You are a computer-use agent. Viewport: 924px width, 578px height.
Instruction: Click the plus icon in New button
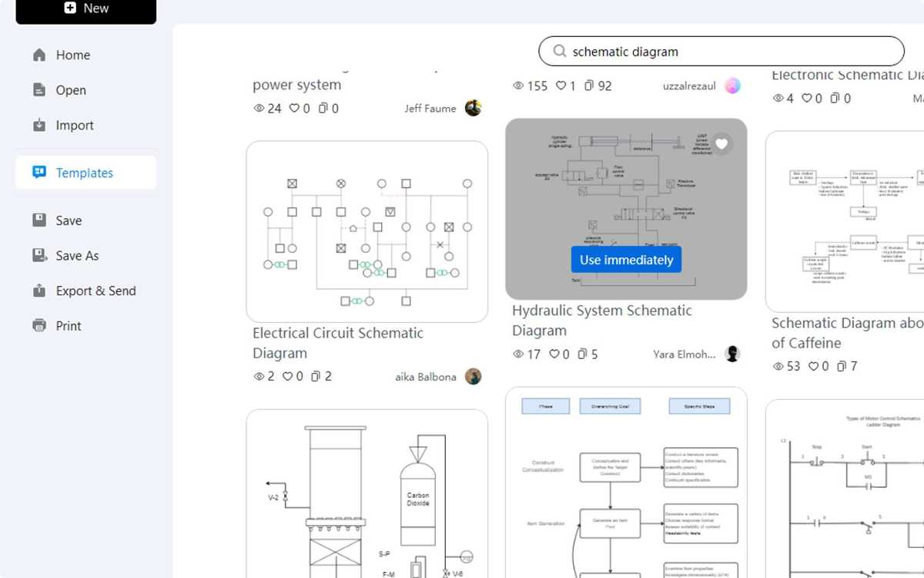tap(70, 8)
